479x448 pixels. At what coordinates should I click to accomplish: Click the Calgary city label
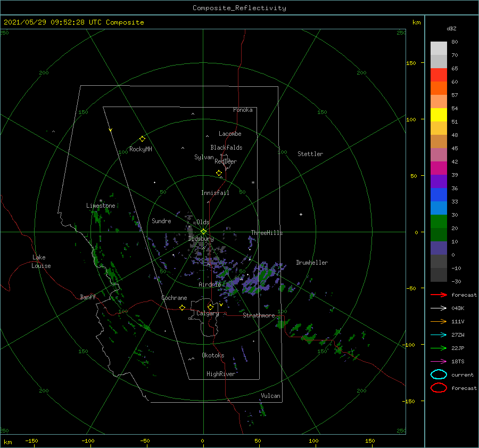(208, 313)
